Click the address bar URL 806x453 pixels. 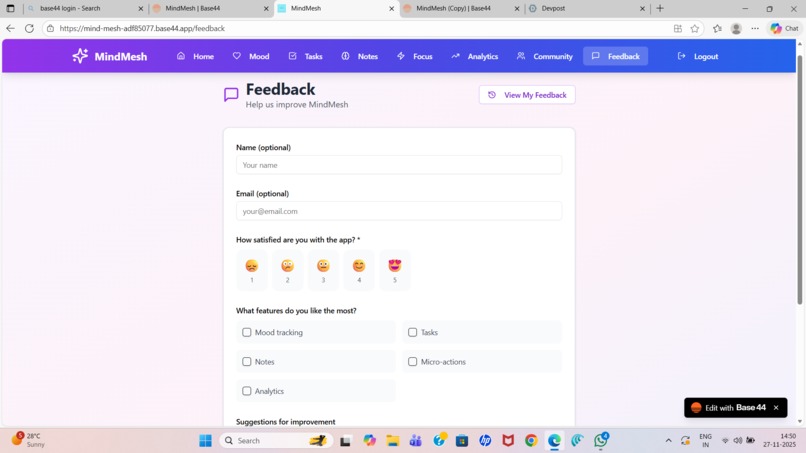[x=142, y=28]
